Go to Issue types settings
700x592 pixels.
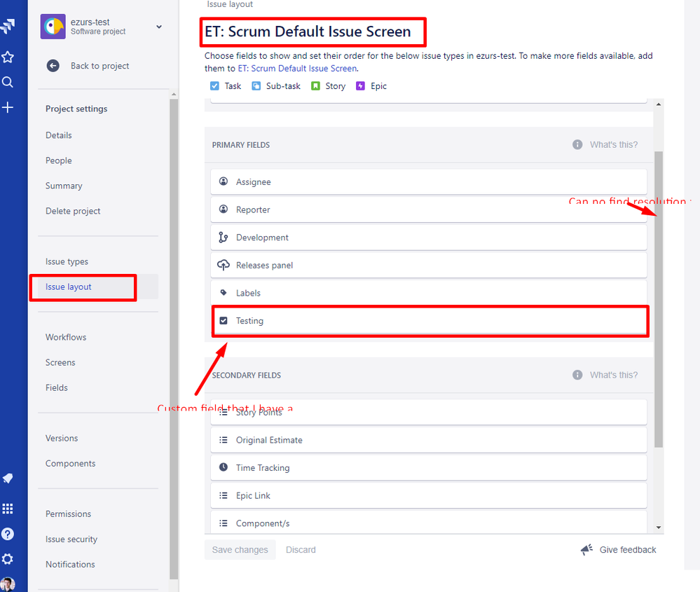pyautogui.click(x=67, y=261)
